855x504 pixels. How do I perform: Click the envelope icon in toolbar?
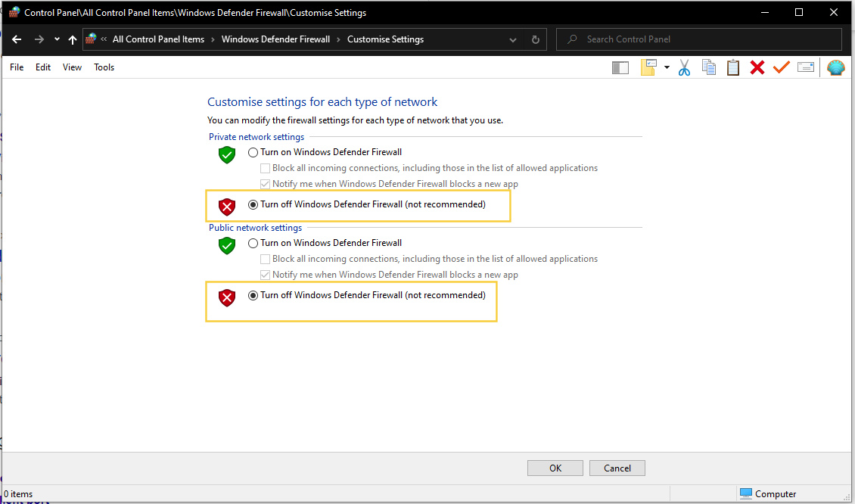coord(806,68)
